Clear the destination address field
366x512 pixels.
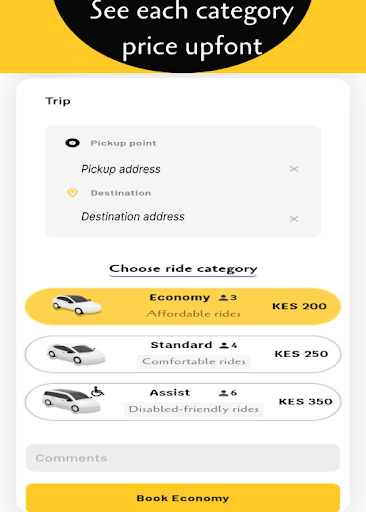pyautogui.click(x=294, y=219)
